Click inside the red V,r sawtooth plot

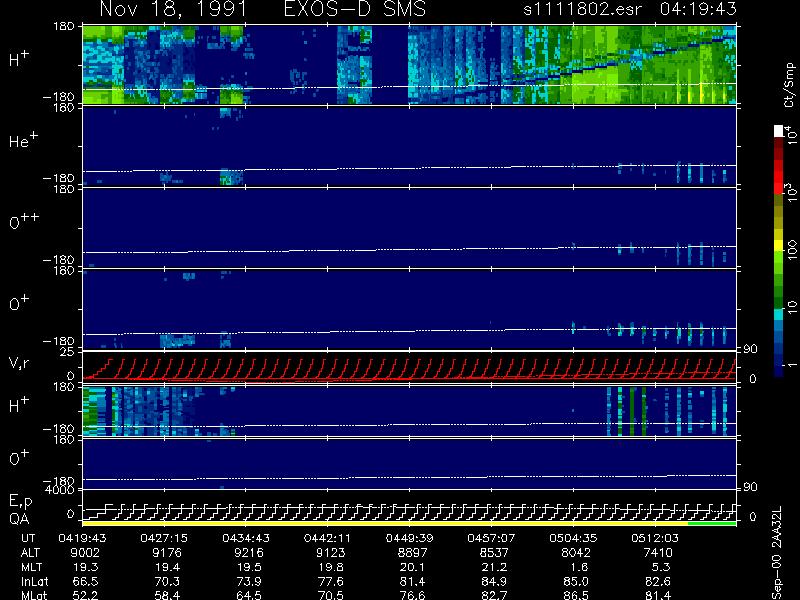(409, 367)
